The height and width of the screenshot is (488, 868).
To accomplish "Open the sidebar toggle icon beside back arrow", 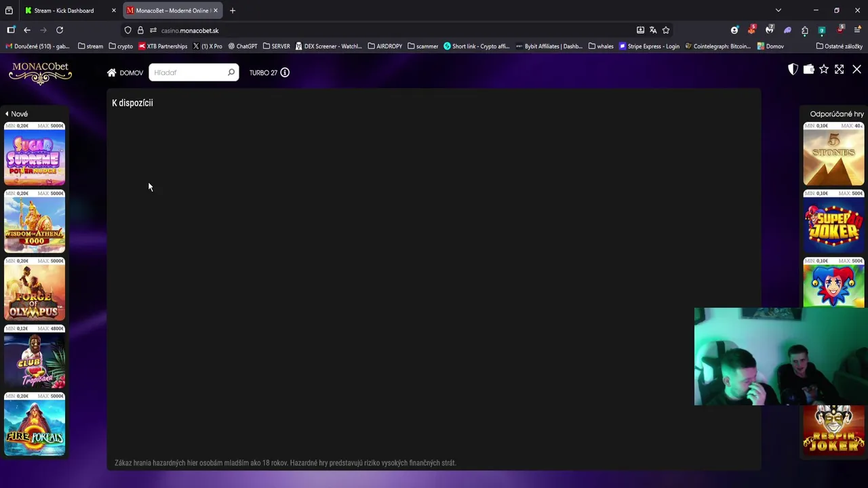I will coord(11,30).
